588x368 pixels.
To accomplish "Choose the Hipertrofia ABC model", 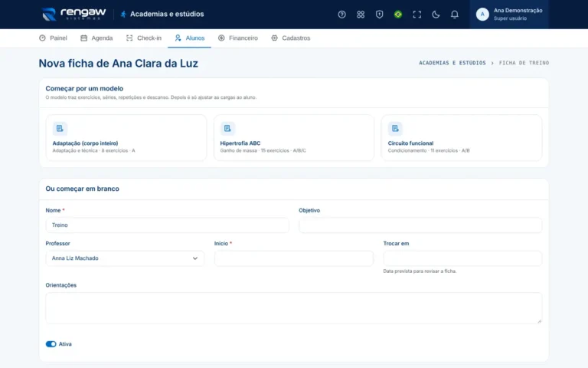I will (294, 138).
